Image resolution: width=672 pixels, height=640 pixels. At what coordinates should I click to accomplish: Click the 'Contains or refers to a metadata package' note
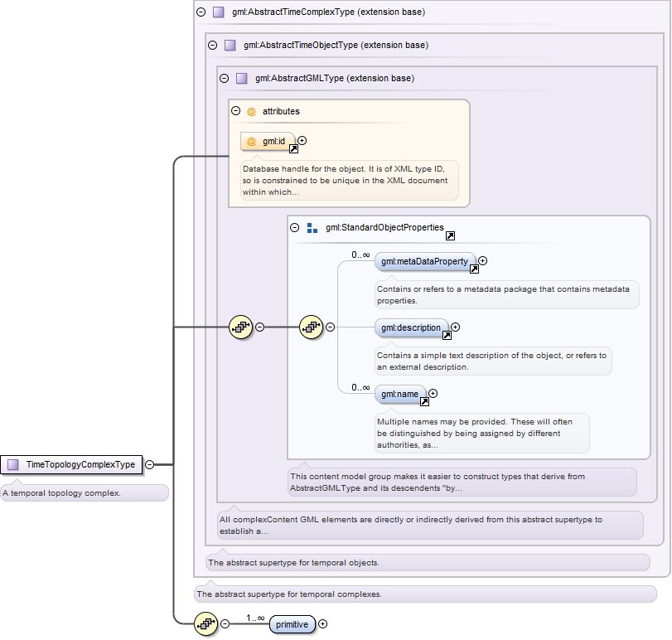(x=507, y=295)
